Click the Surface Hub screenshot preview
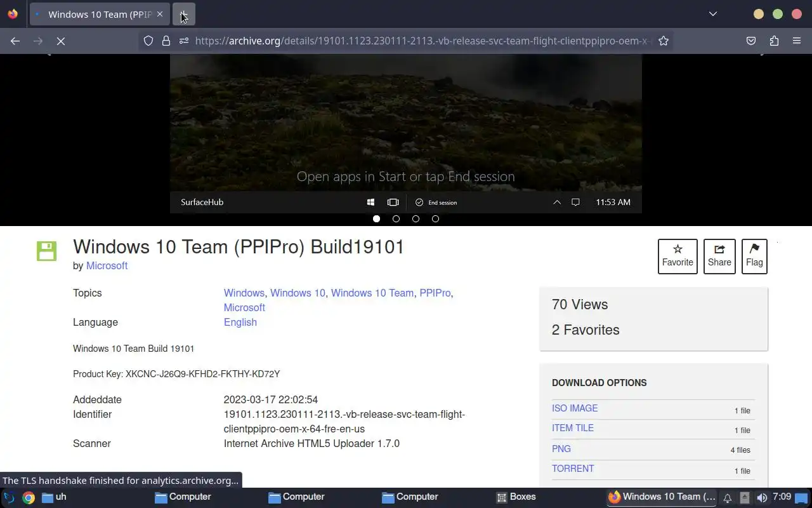 pos(406,133)
